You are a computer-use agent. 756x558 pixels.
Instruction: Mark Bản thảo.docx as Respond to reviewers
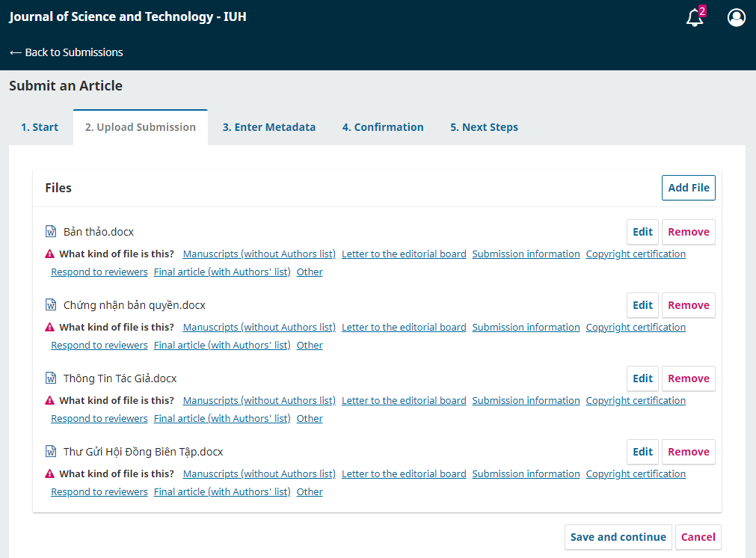tap(99, 272)
